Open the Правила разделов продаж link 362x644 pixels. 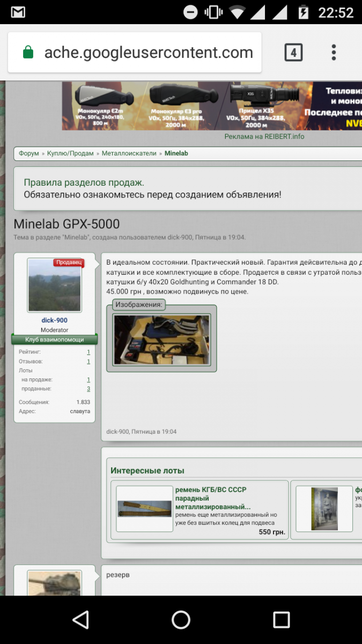[84, 182]
